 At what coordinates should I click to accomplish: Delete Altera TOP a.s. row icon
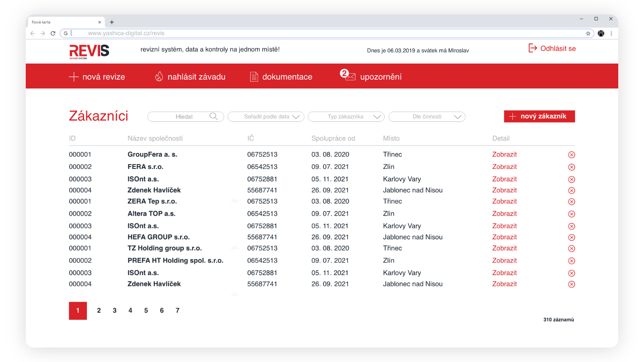pos(572,214)
